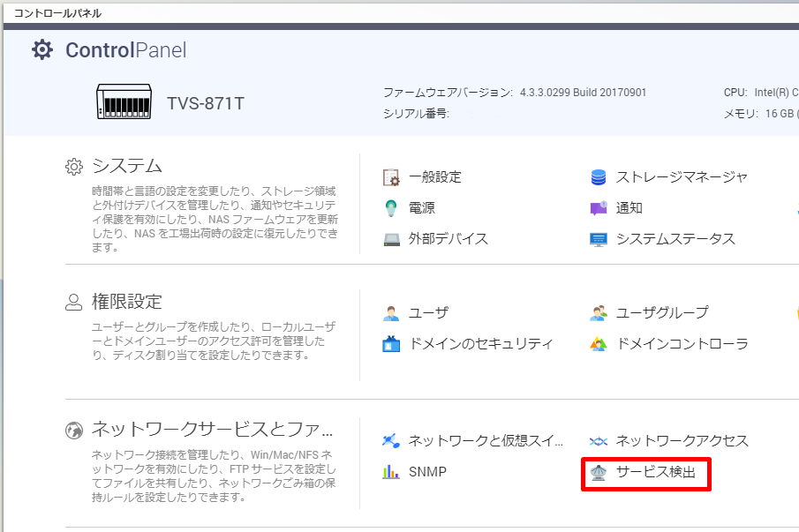Open Storage Manager (ストレージマネージャ) icon
The width and height of the screenshot is (799, 532).
tap(599, 177)
